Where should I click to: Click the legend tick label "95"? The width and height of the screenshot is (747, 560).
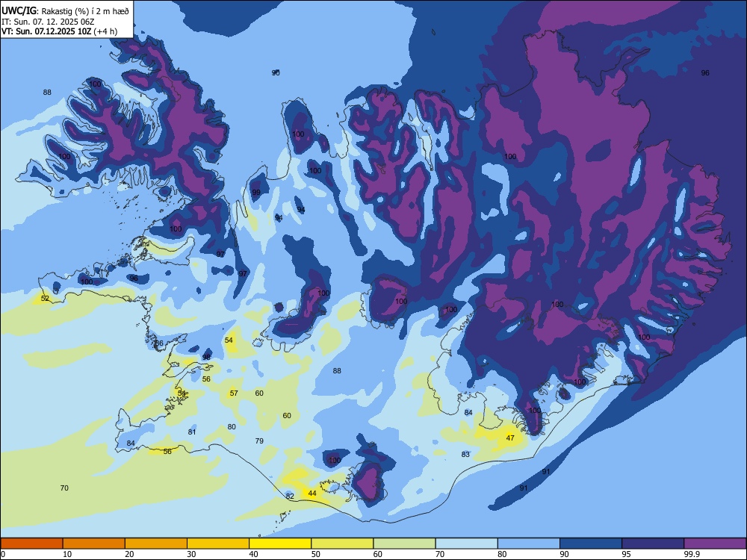[626, 554]
